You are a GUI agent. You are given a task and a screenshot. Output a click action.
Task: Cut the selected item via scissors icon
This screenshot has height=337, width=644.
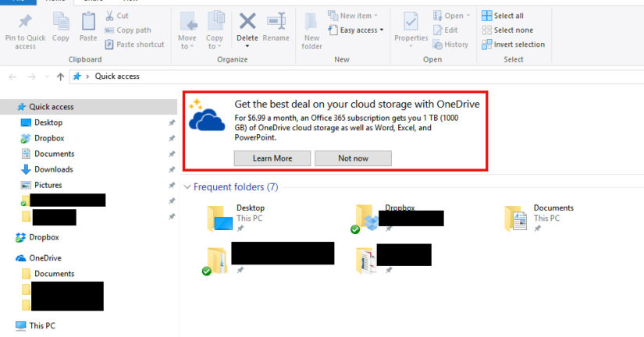[109, 16]
